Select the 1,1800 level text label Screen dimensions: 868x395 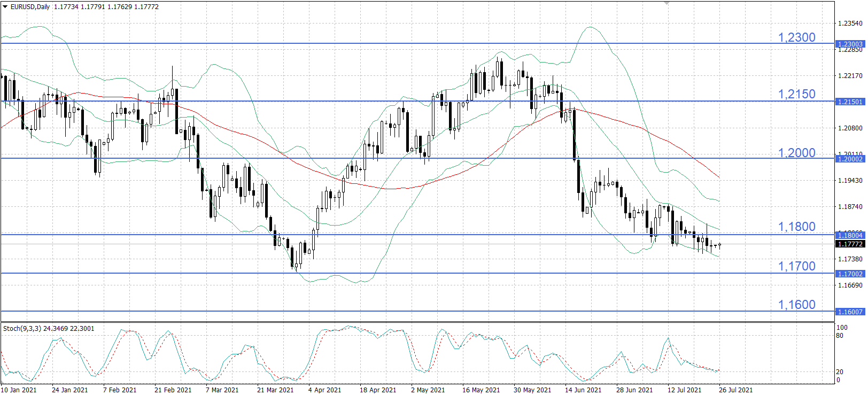(x=796, y=227)
